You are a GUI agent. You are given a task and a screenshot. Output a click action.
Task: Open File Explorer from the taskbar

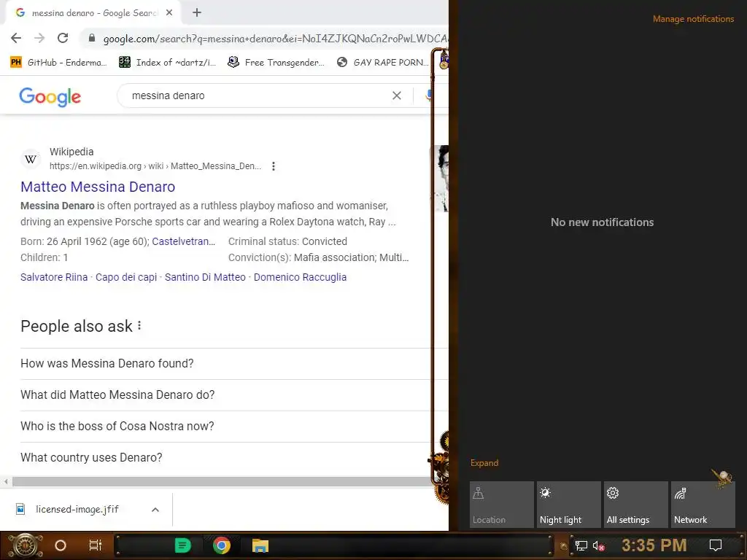[x=260, y=545]
